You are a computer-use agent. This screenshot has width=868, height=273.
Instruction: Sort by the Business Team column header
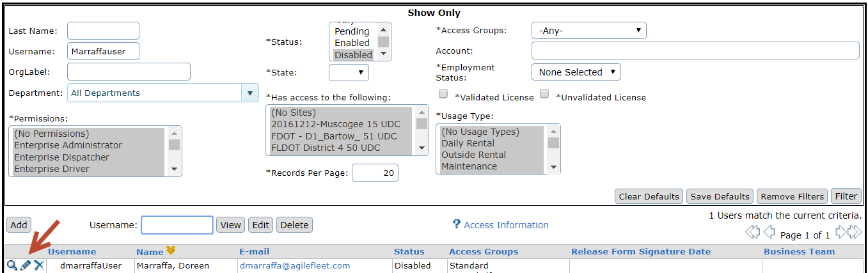coord(799,251)
